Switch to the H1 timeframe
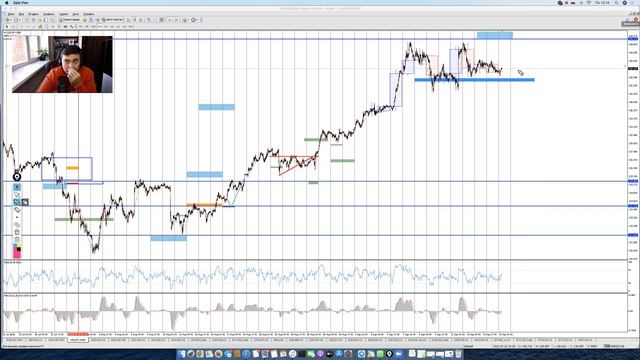The width and height of the screenshot is (640, 360). point(106,27)
